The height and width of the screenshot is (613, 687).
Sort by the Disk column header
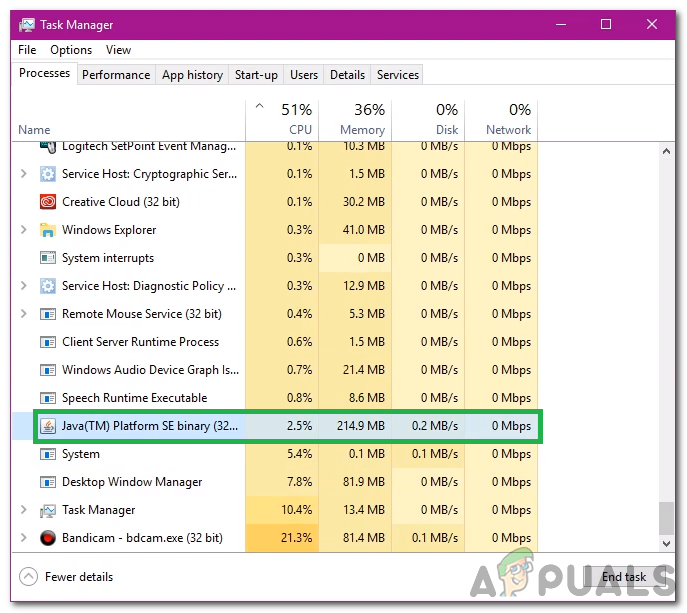pyautogui.click(x=428, y=120)
